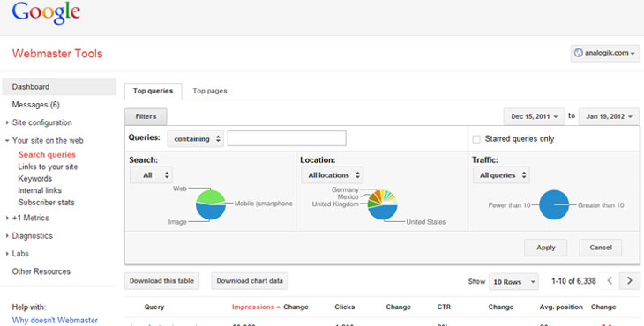Viewport: 644px width, 326px height.
Task: Go to the next page of results
Action: (630, 281)
